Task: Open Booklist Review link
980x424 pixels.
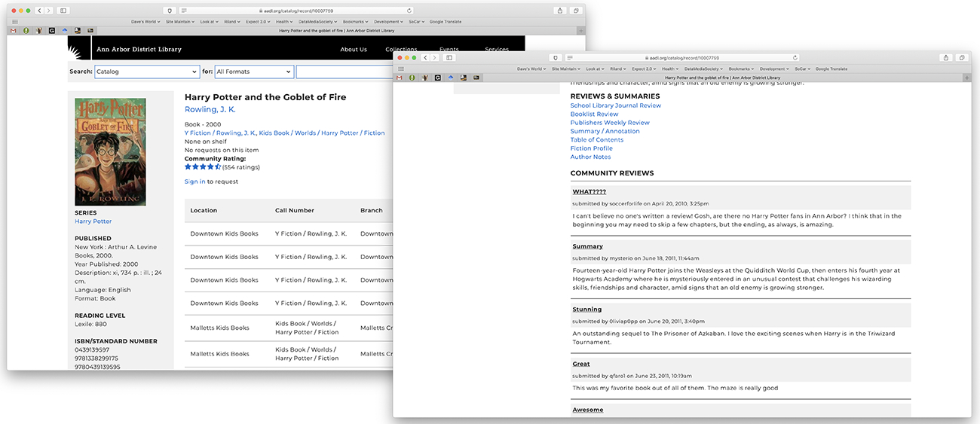Action: 594,114
